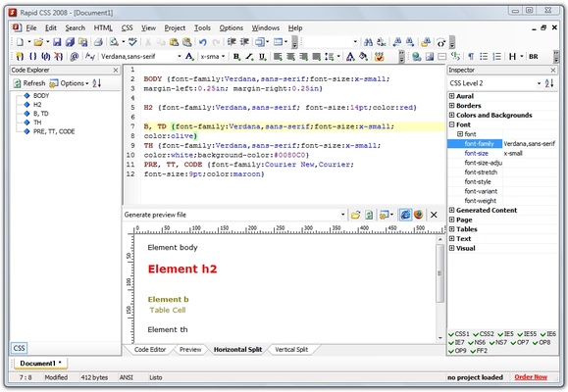This screenshot has height=392, width=568.
Task: Click the Order Now link
Action: coord(531,377)
